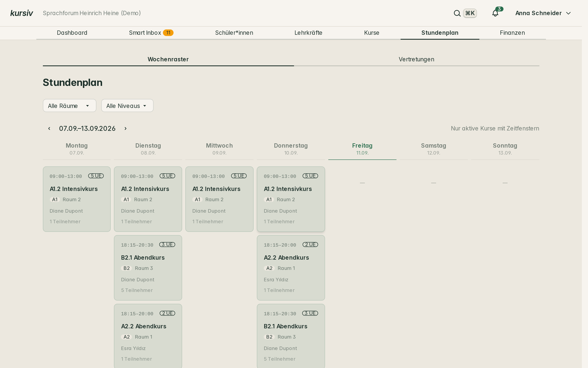The image size is (588, 368).
Task: Click the Donnerstag 10.09. column header
Action: click(x=291, y=149)
